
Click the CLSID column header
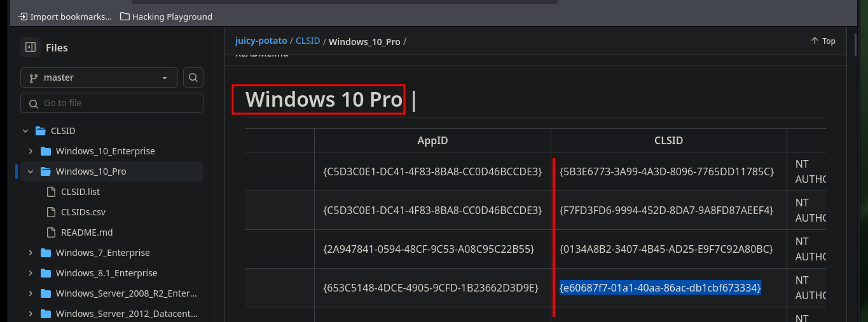669,140
